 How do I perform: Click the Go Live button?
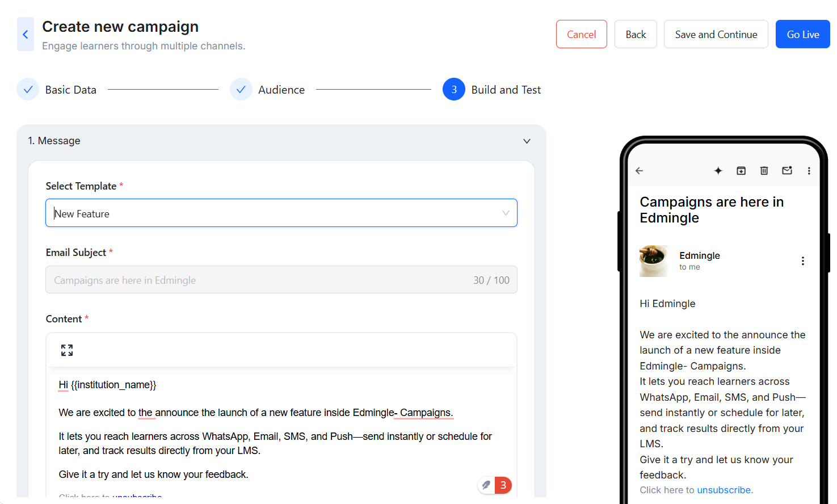coord(803,34)
